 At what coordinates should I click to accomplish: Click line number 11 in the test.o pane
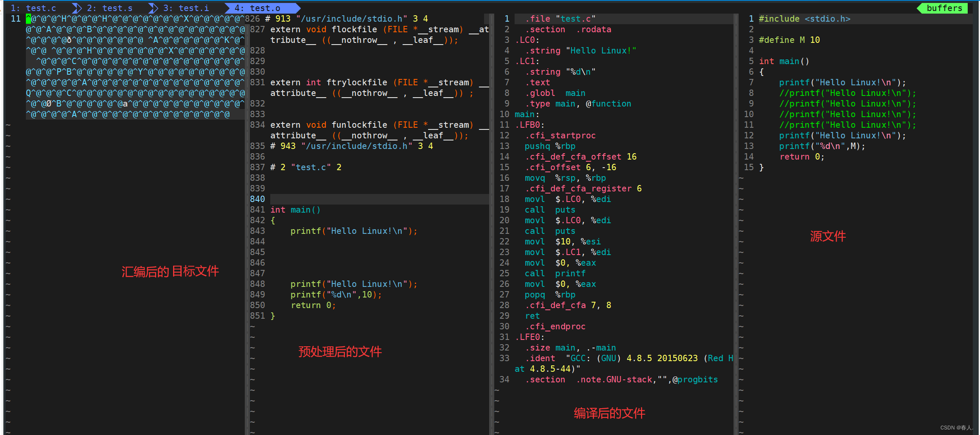click(16, 19)
